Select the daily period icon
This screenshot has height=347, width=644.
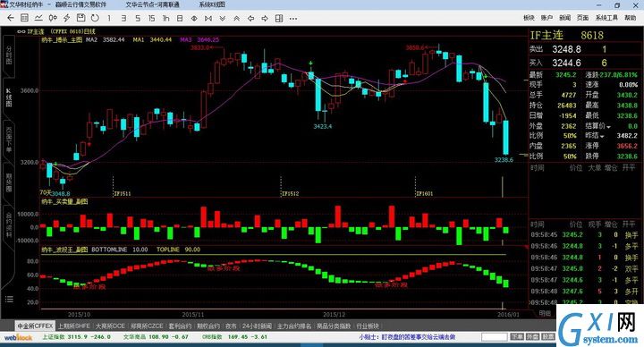(180, 18)
